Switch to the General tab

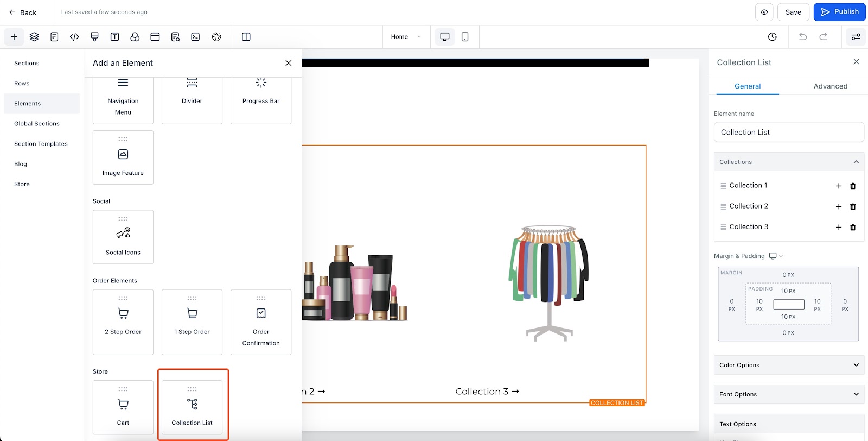pos(748,86)
